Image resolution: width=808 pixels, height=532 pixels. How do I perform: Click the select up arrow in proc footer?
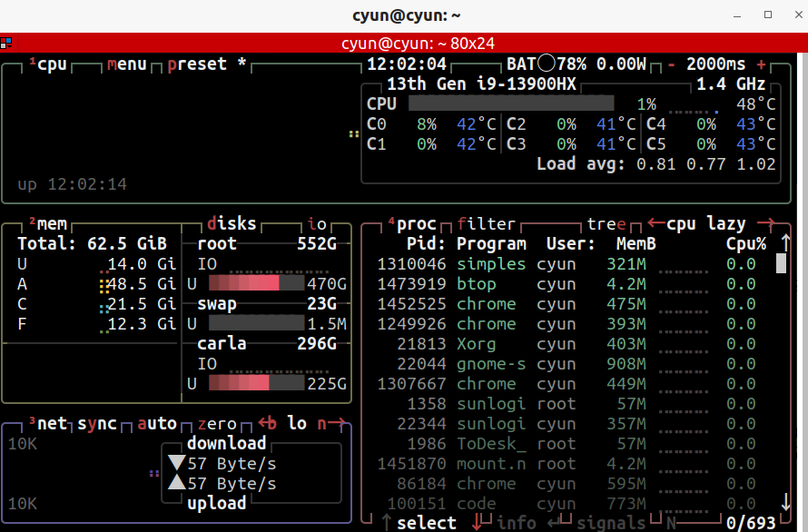[387, 523]
